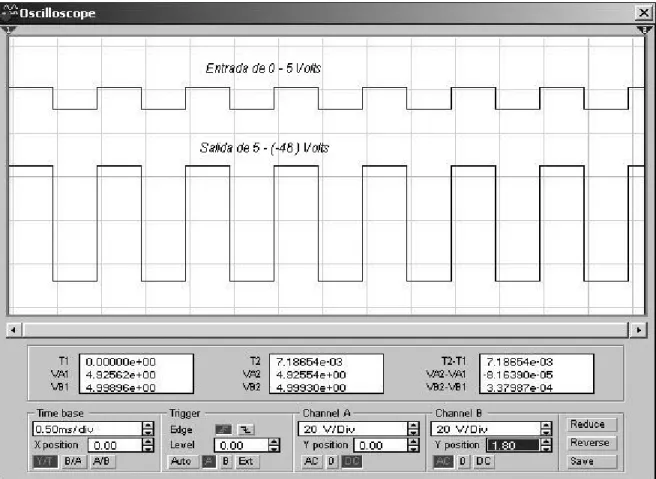Set Channel A coupling to AC
The height and width of the screenshot is (479, 656).
coord(311,461)
